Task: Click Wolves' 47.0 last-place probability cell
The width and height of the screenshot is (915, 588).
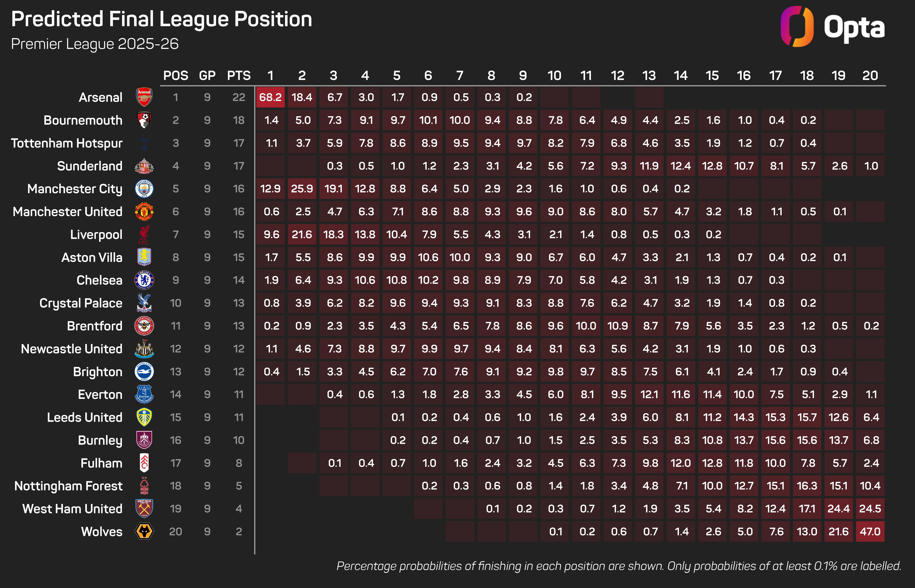Action: (x=870, y=532)
